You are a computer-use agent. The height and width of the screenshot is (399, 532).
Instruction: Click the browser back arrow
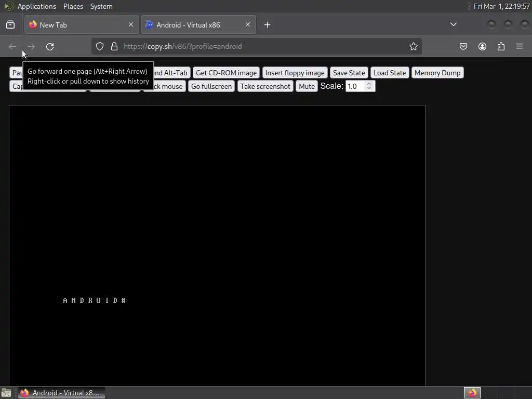click(12, 46)
